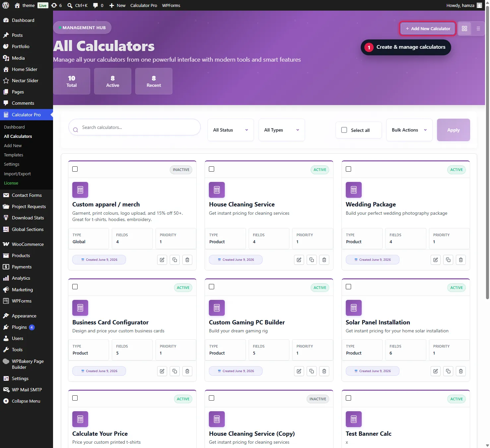Open the Howdy, hamza account menu
The height and width of the screenshot is (448, 490).
point(464,5)
